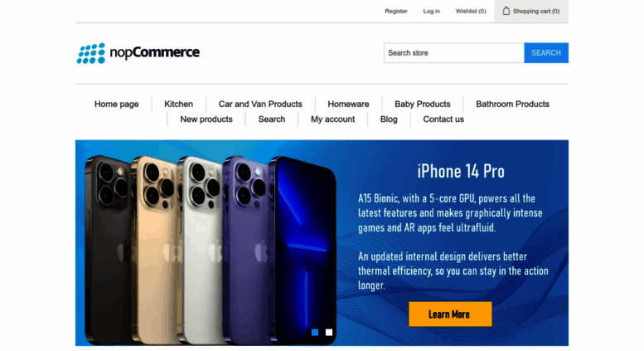Screen dimensions: 644x351
Task: Go to the Homeware category
Action: pos(348,104)
